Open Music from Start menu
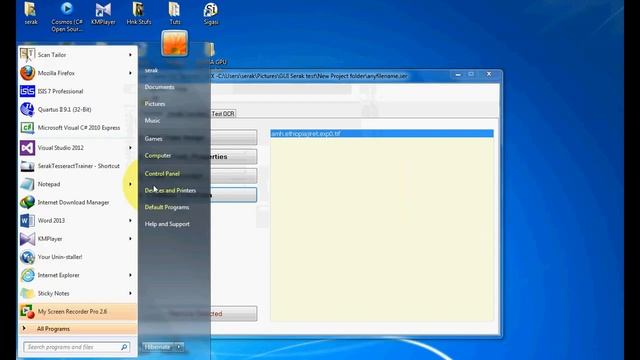Viewport: 640px width, 360px height. 152,120
